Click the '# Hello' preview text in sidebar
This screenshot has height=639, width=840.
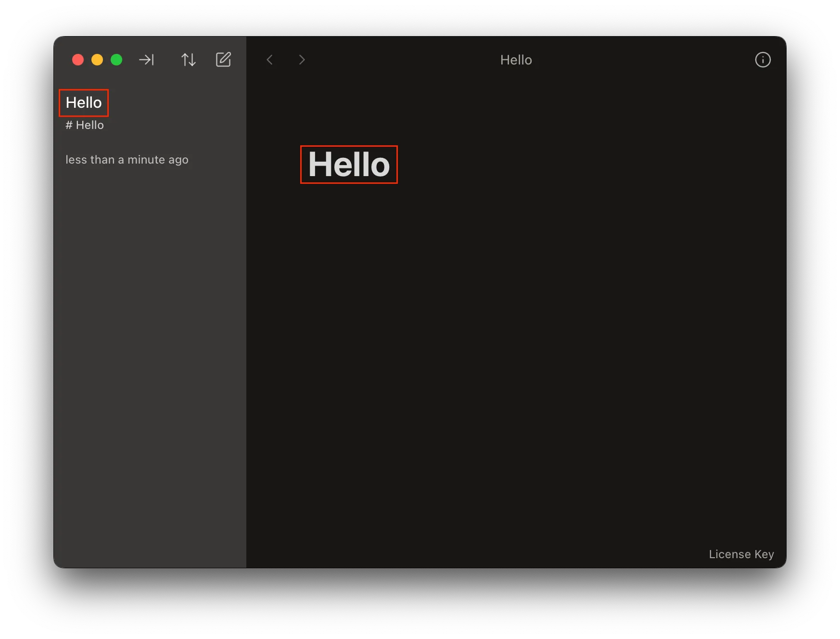tap(85, 125)
